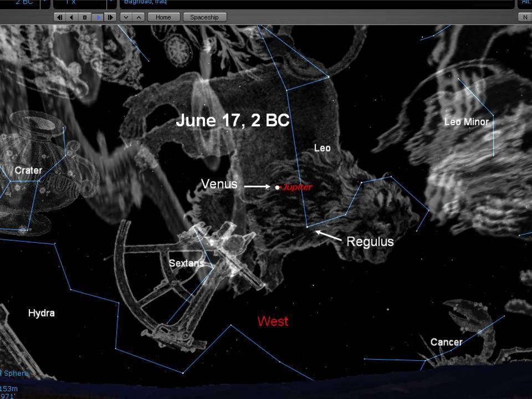Screen dimensions: 532x399
Task: Stop the time flow
Action: tap(85, 17)
